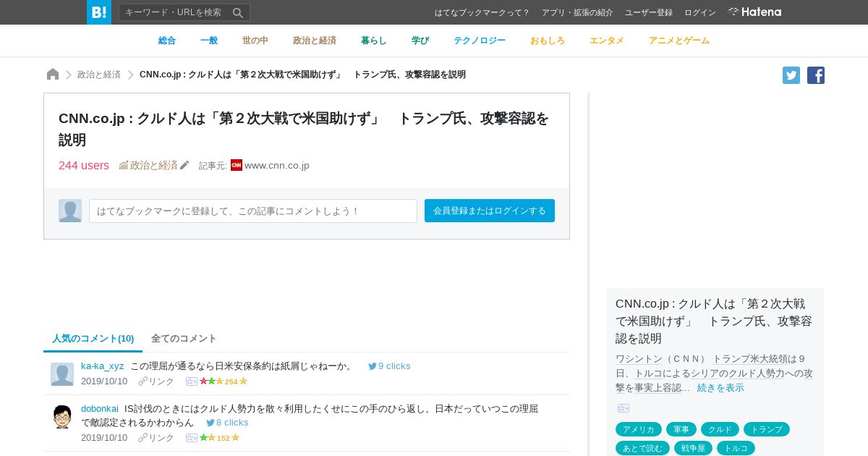Open 一般 category tab
868x456 pixels.
click(x=209, y=41)
